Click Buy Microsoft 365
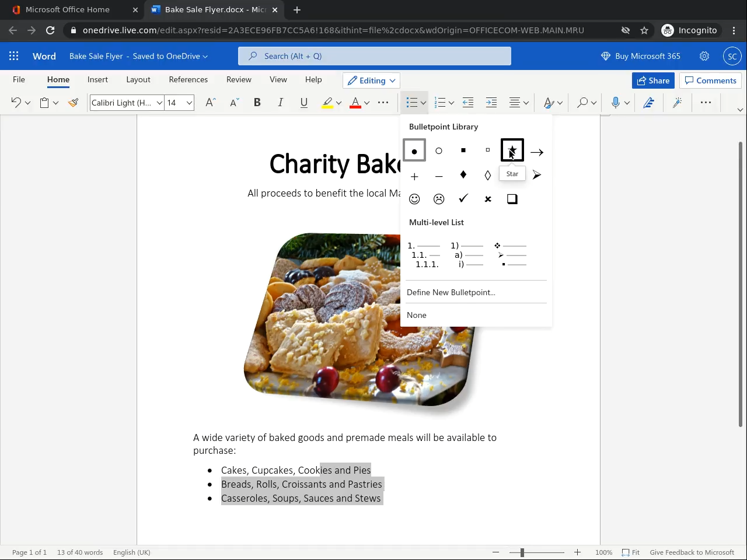This screenshot has width=747, height=560. point(641,56)
